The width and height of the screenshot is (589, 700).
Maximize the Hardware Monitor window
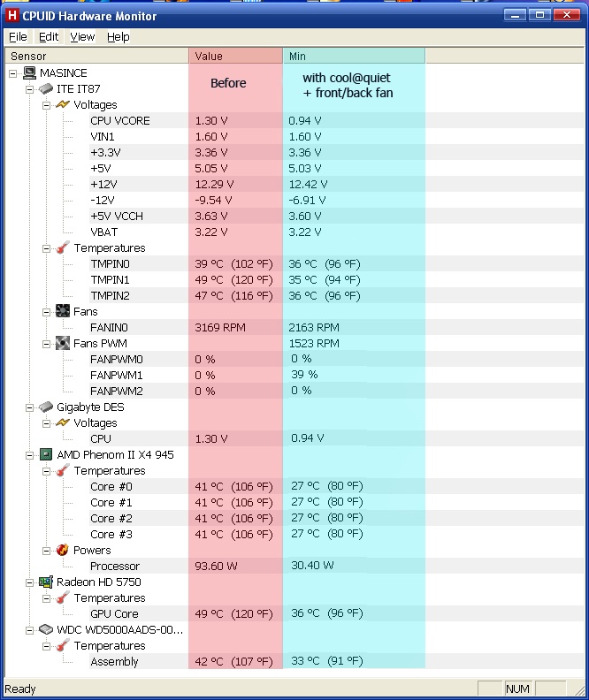539,15
